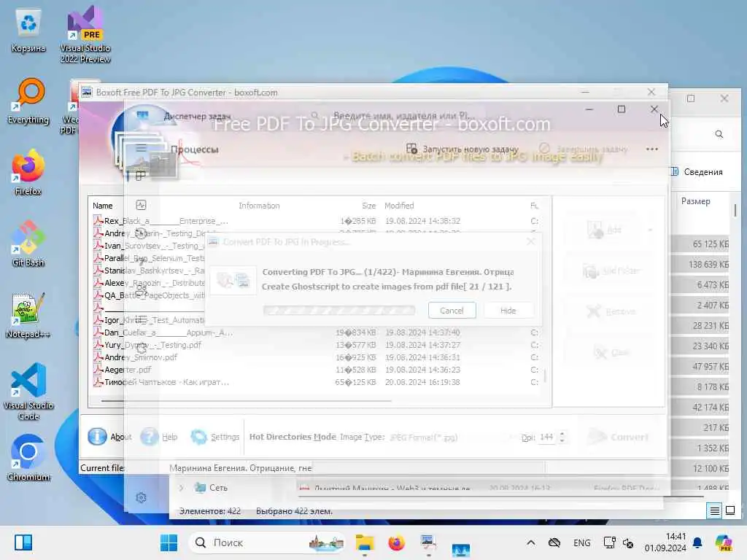Screen dimensions: 747x560
Task: Adjust the Dpi value stepper arrows
Action: tap(562, 437)
